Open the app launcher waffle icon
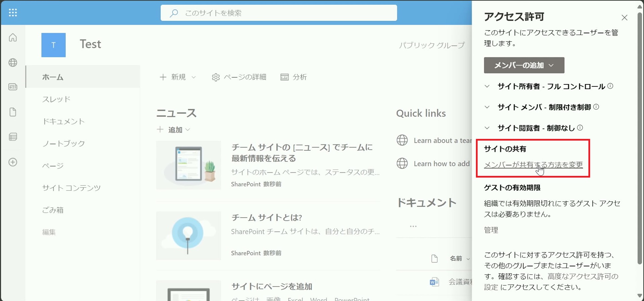This screenshot has width=644, height=301. click(13, 13)
